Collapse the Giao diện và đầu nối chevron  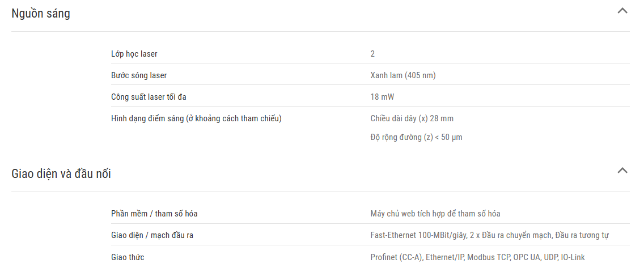tap(622, 170)
